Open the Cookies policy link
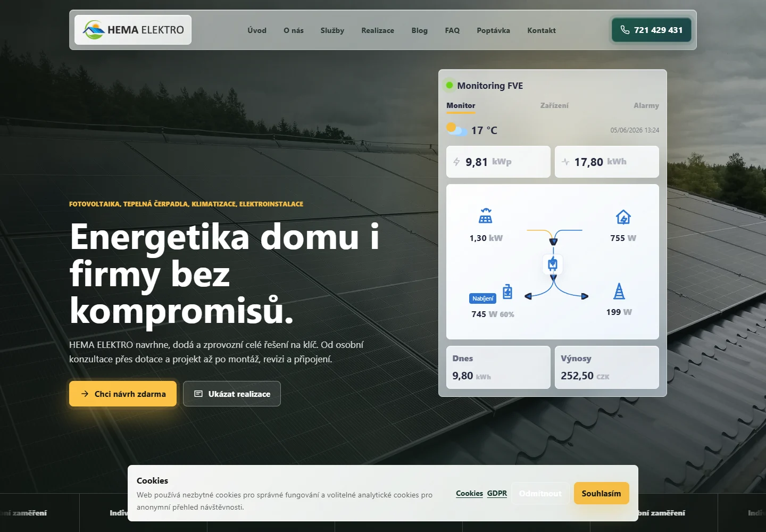 469,493
